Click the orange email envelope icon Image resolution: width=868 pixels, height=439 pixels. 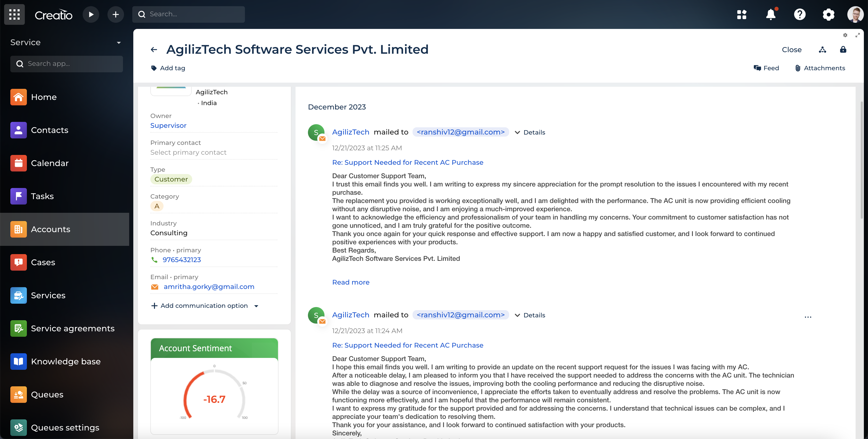(x=155, y=287)
